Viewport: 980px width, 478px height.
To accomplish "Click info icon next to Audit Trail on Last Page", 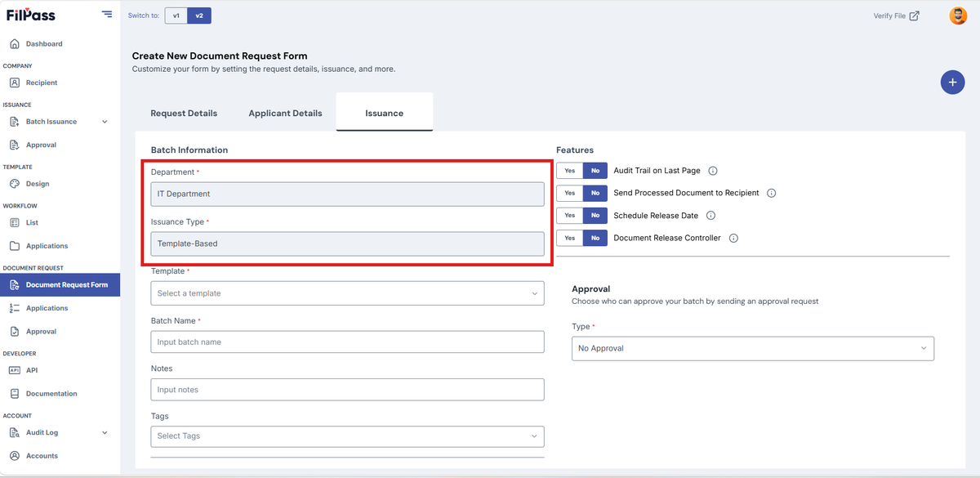I will coord(713,171).
